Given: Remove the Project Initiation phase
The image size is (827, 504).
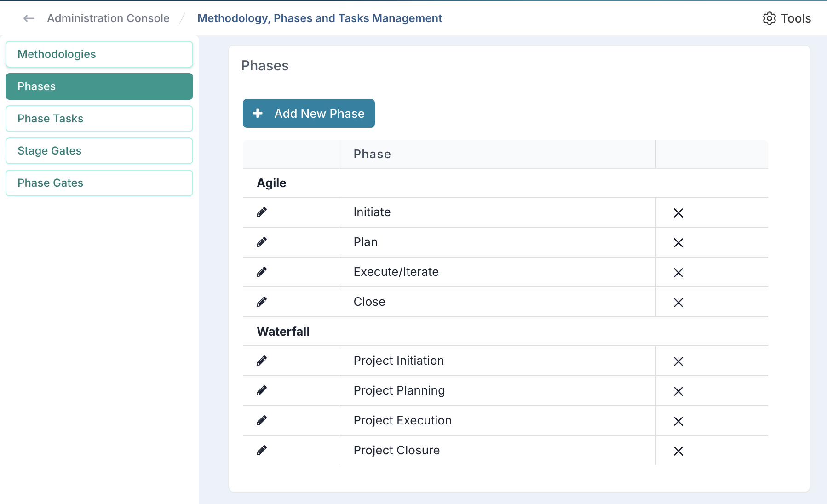Looking at the screenshot, I should tap(678, 361).
